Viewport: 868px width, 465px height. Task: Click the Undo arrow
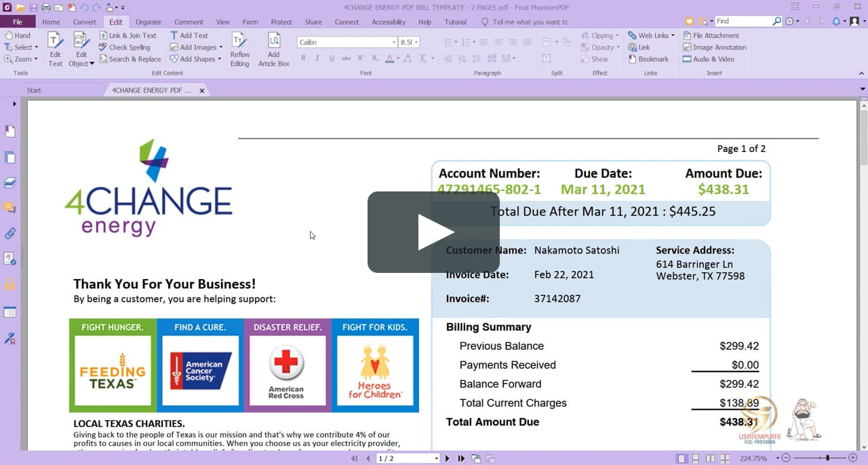[83, 7]
